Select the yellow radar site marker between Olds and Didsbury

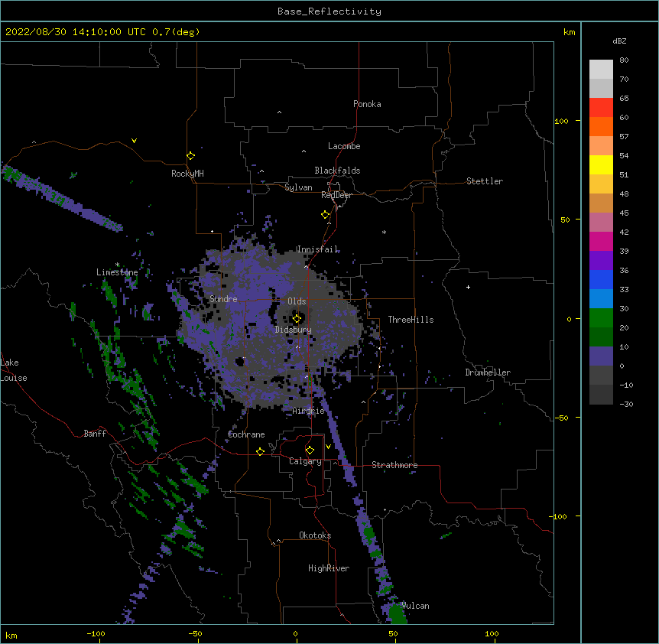click(297, 318)
